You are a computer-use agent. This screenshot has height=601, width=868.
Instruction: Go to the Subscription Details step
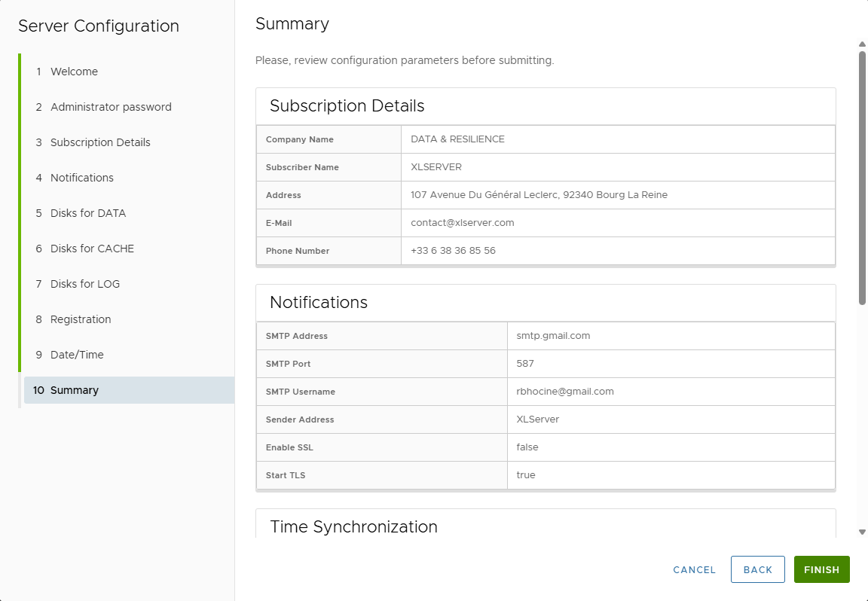pos(99,142)
